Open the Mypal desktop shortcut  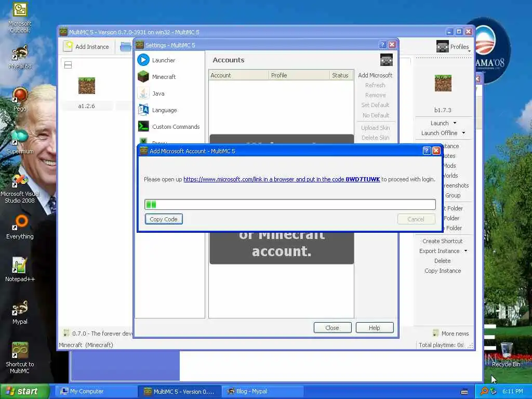(x=20, y=312)
